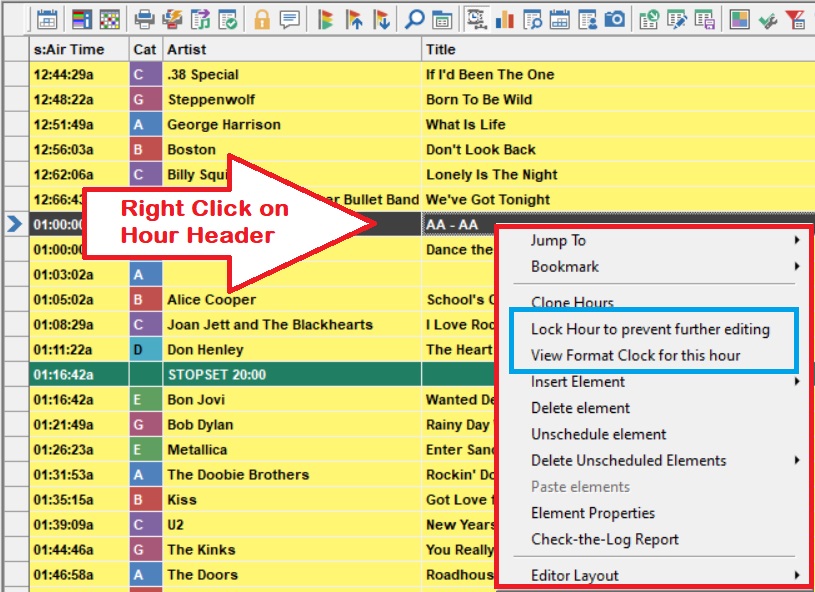Click the magnifying glass search icon
This screenshot has width=815, height=592.
point(414,20)
